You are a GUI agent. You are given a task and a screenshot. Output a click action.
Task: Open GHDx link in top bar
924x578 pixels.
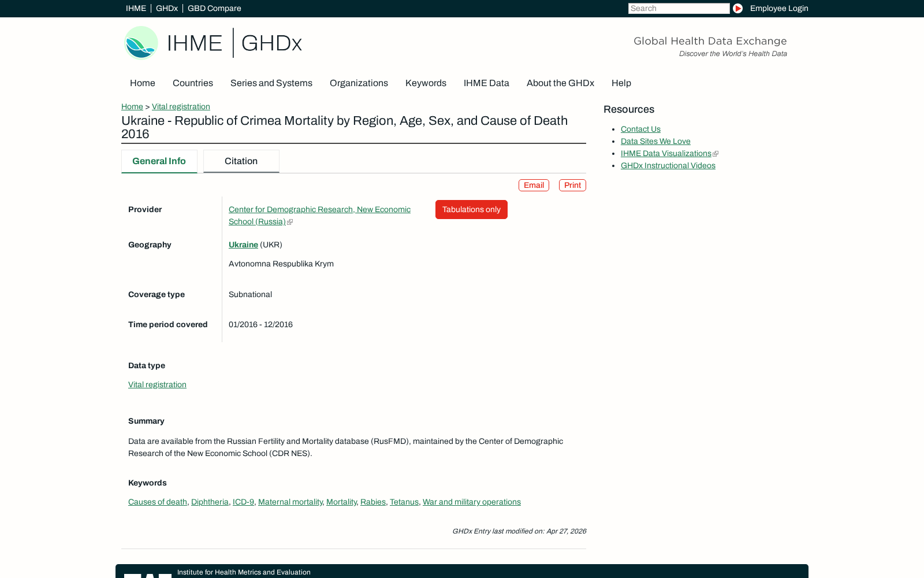click(x=167, y=8)
